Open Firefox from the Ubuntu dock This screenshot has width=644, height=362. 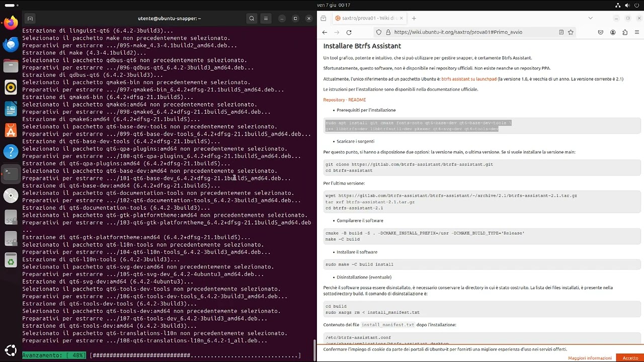(11, 23)
